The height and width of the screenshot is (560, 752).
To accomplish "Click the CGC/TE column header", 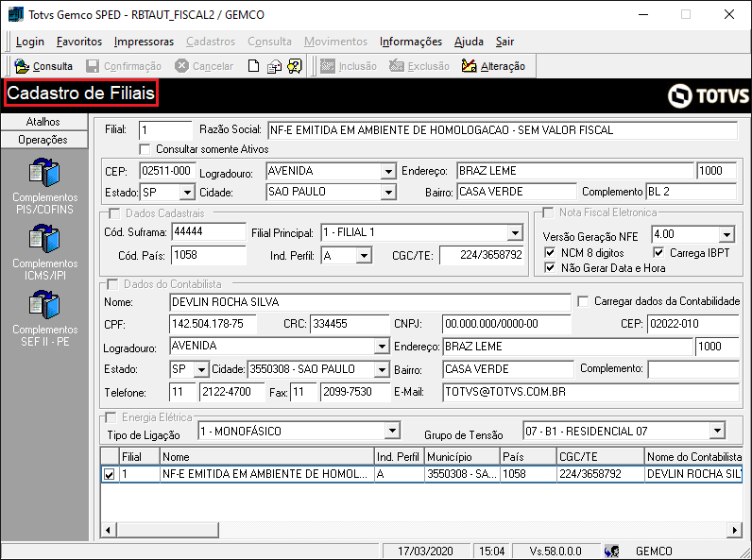I will pyautogui.click(x=601, y=456).
